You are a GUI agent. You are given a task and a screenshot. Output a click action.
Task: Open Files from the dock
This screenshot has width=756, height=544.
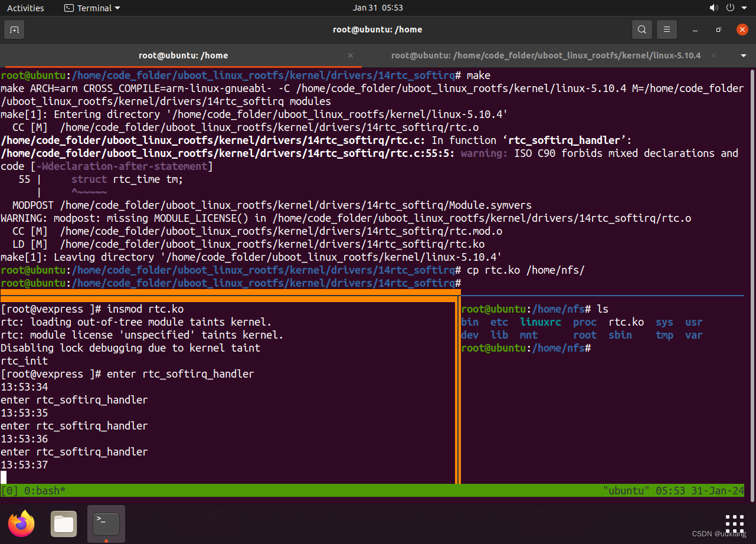(x=64, y=524)
